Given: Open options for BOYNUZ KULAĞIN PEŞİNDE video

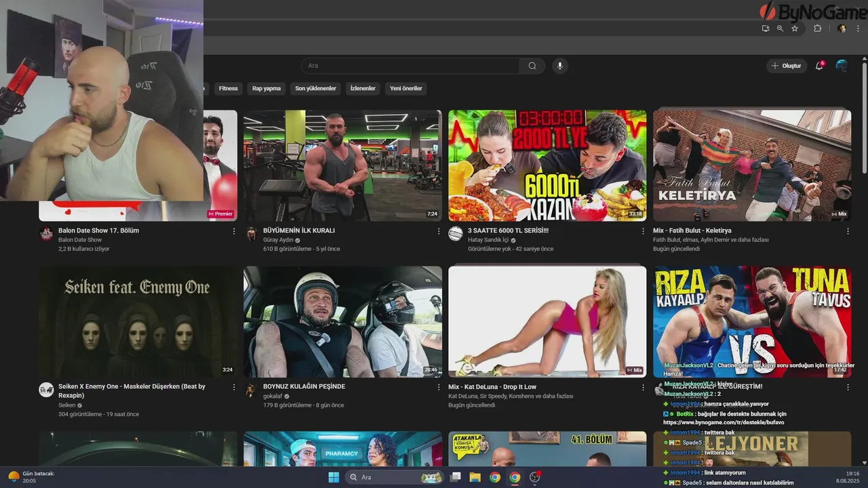Looking at the screenshot, I should [439, 387].
